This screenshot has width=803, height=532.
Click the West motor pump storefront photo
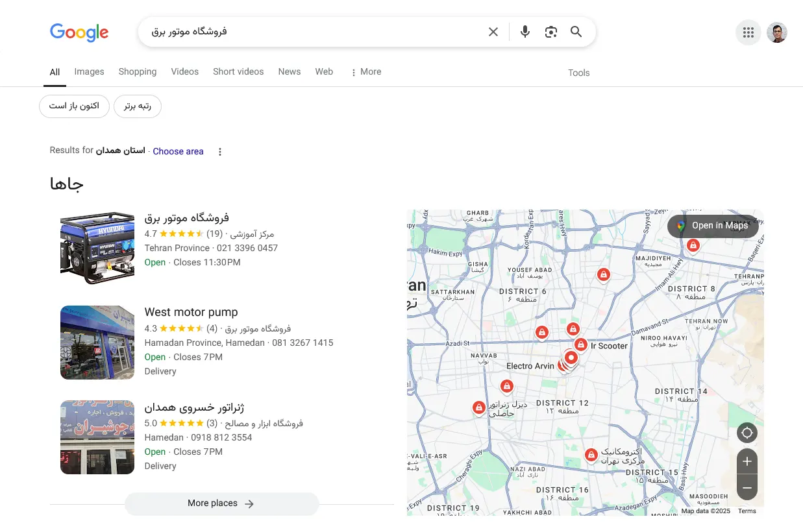tap(97, 343)
